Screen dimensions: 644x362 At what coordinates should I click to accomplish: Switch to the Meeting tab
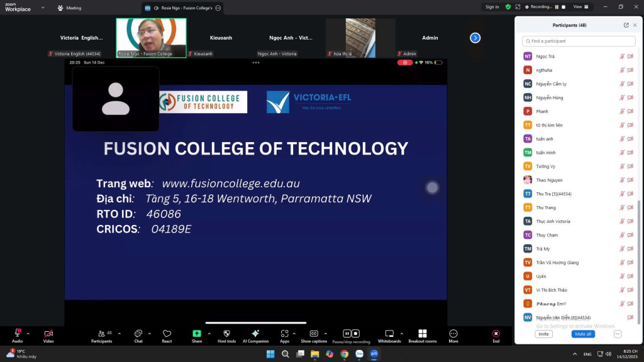tap(69, 8)
